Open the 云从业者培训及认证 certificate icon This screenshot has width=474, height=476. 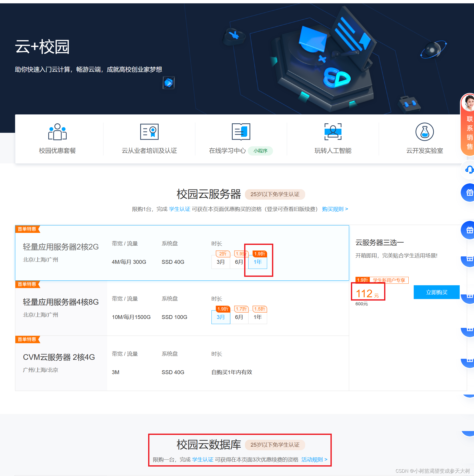[149, 132]
